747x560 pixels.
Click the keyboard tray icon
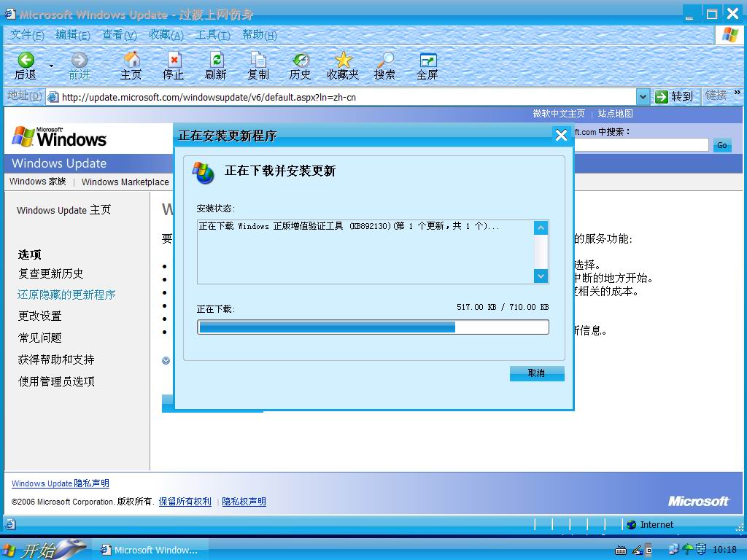[620, 551]
